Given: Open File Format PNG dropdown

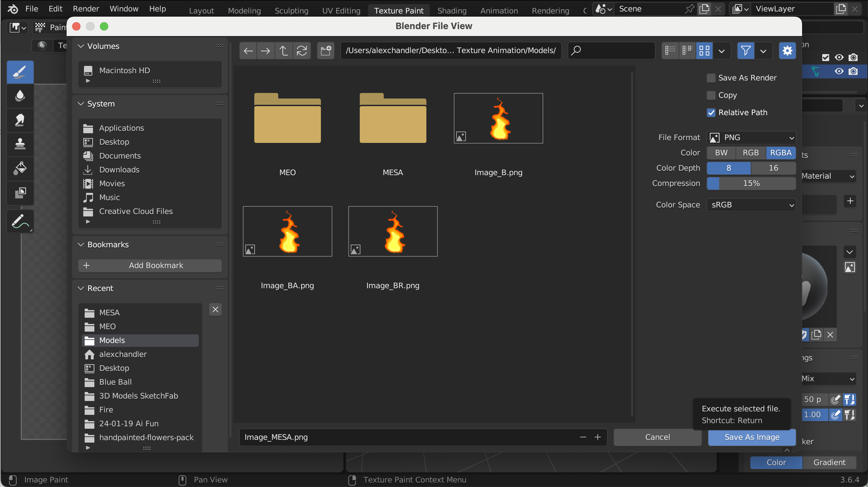Looking at the screenshot, I should coord(751,138).
